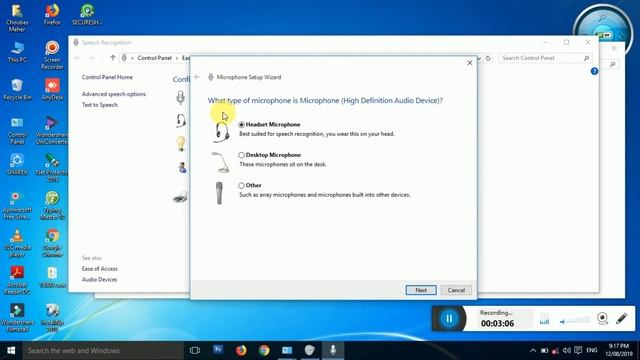Click the desktop microphone image
Screen dimensions: 640x360
(x=220, y=162)
